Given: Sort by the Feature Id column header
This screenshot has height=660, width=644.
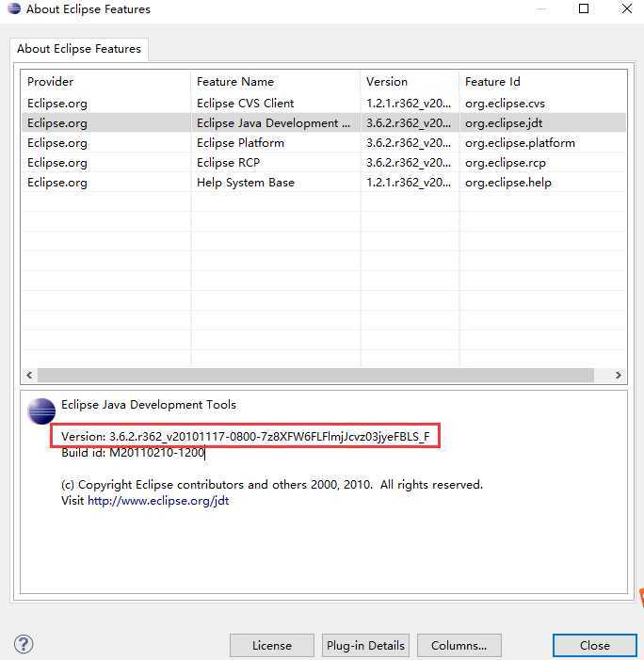Looking at the screenshot, I should (x=543, y=81).
